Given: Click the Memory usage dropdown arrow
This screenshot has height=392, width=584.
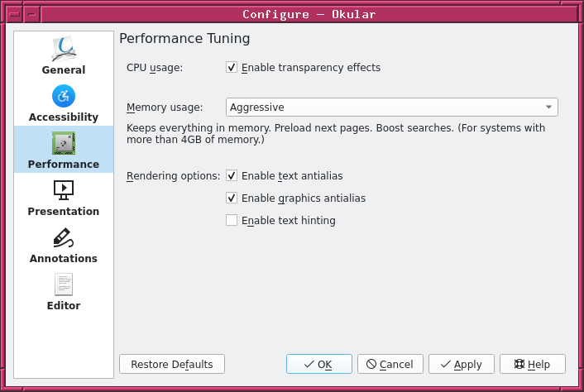Looking at the screenshot, I should pyautogui.click(x=548, y=108).
